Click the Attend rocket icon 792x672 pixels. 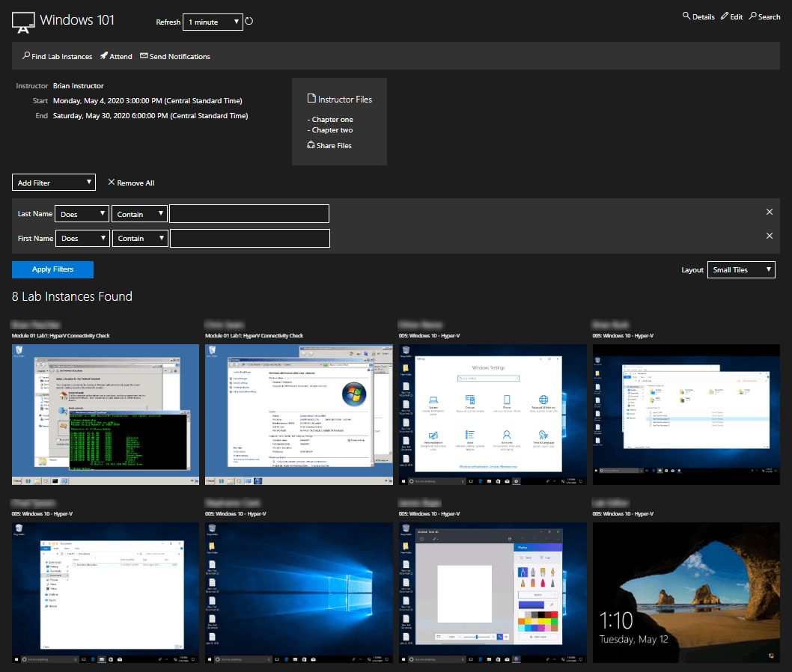(104, 56)
